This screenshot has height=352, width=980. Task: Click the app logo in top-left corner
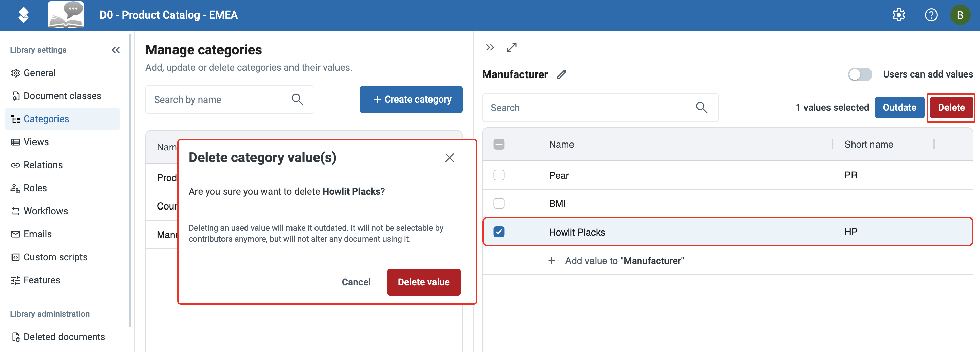point(24,15)
